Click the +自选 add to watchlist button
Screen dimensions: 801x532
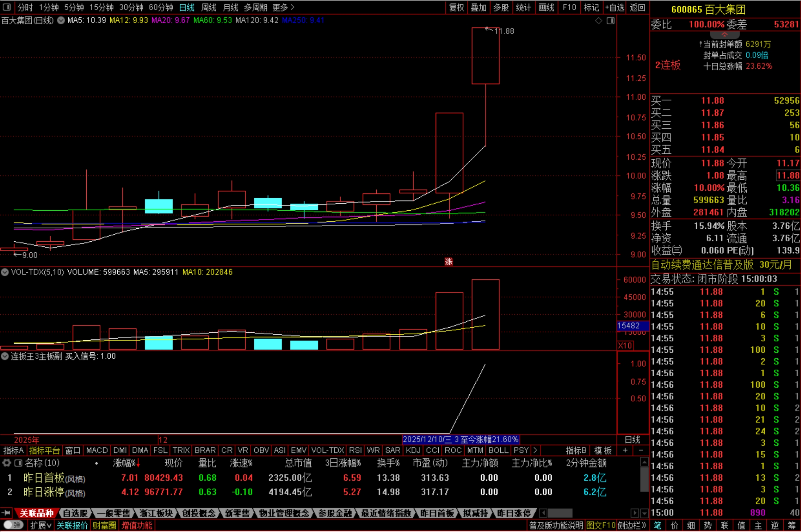pyautogui.click(x=614, y=7)
